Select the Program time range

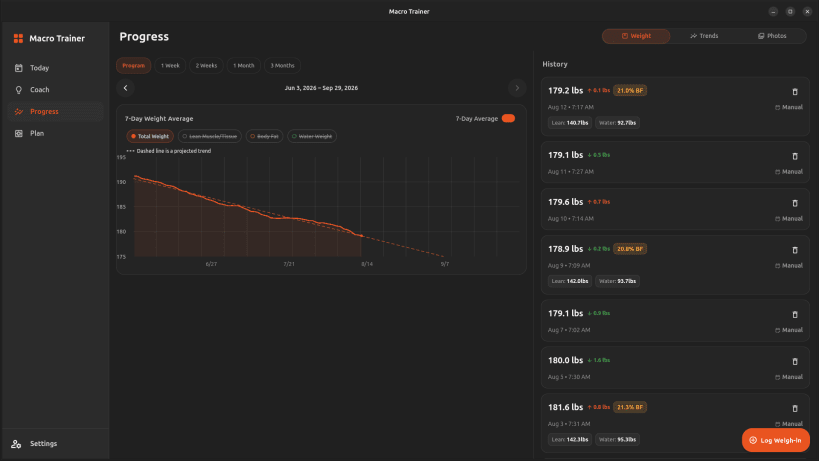click(133, 66)
